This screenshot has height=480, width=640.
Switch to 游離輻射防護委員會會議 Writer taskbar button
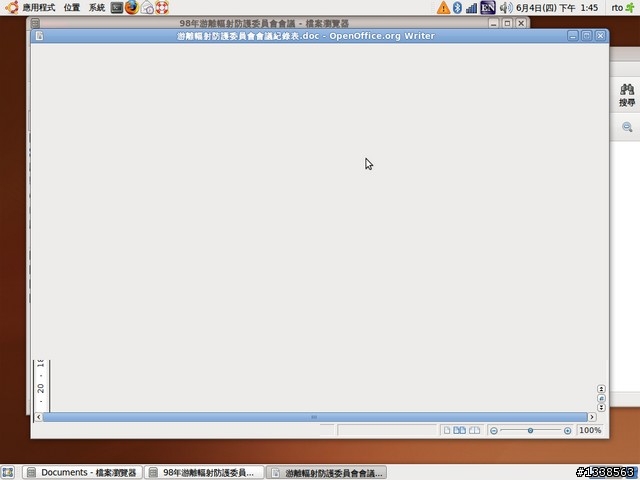(327, 473)
